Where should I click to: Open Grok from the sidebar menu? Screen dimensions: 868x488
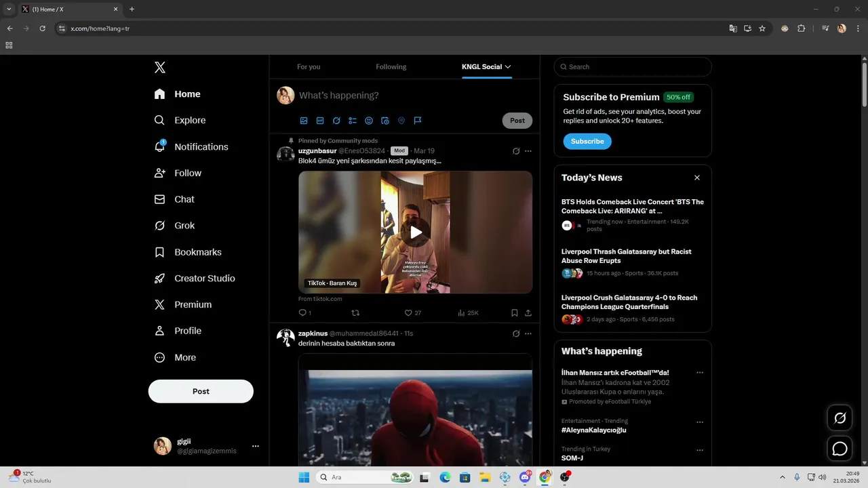point(174,226)
